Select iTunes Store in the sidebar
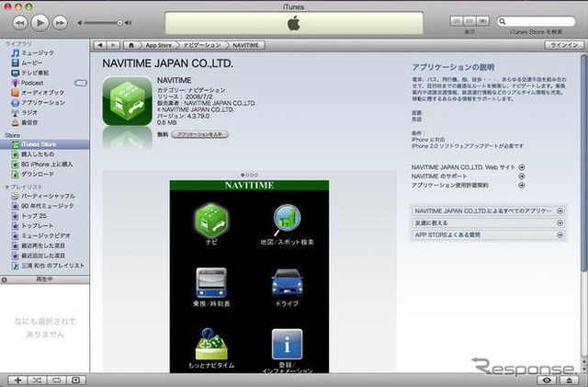Viewport: 588px width, 387px height. [x=45, y=144]
